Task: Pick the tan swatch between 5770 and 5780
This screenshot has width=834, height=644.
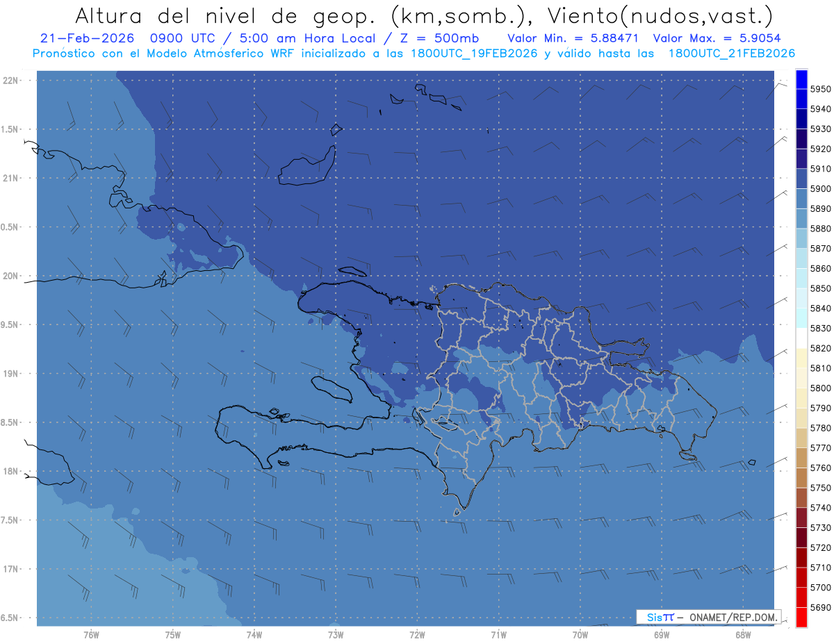Action: coord(801,438)
